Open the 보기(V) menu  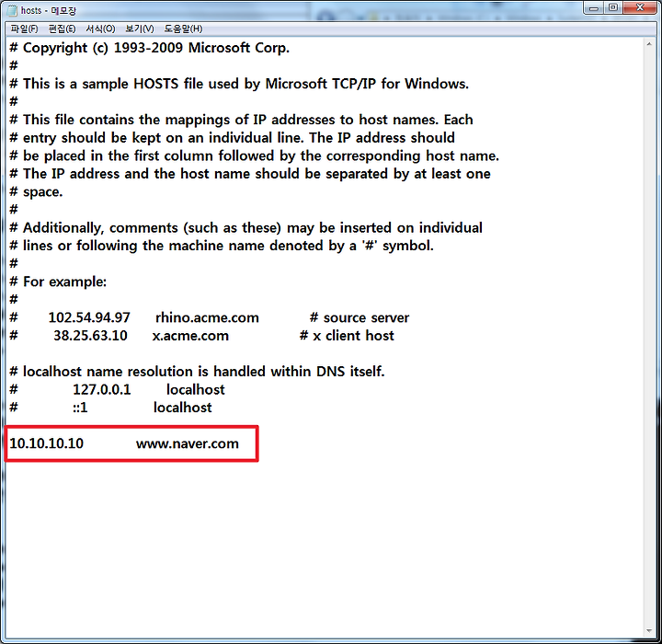tap(140, 29)
